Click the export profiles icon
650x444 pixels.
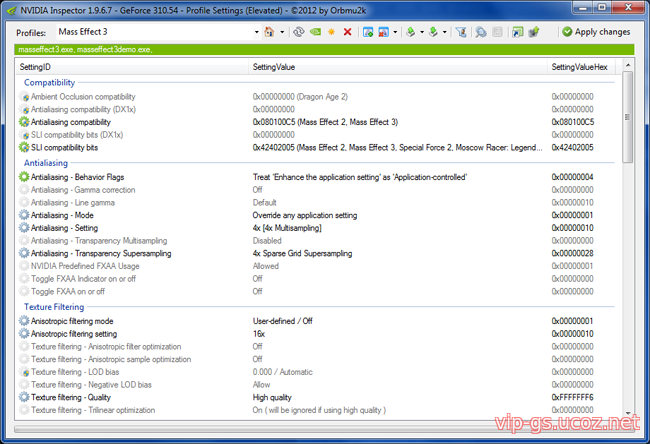410,32
